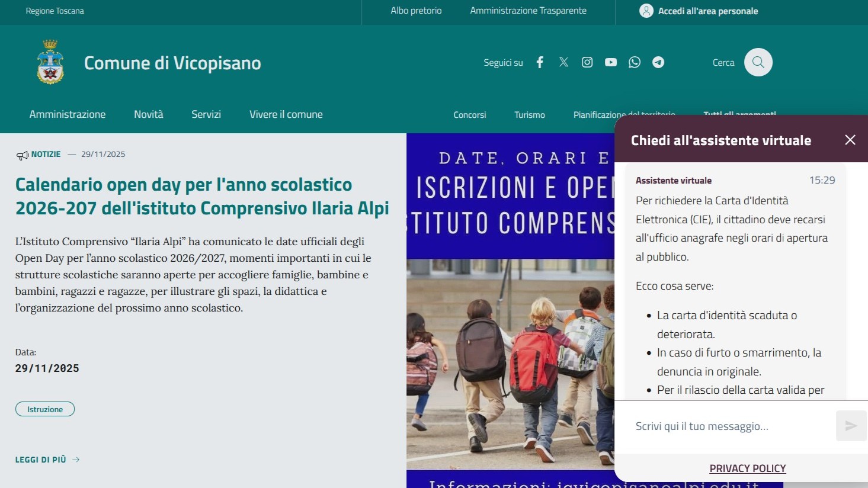
Task: Click the WhatsApp icon
Action: (x=635, y=62)
